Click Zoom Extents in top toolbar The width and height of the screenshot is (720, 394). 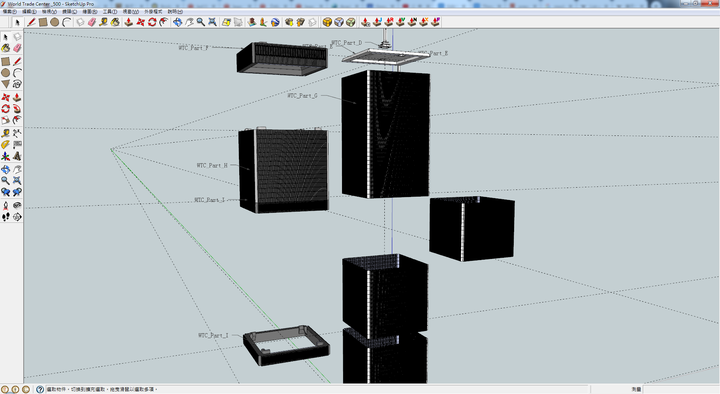tap(212, 22)
